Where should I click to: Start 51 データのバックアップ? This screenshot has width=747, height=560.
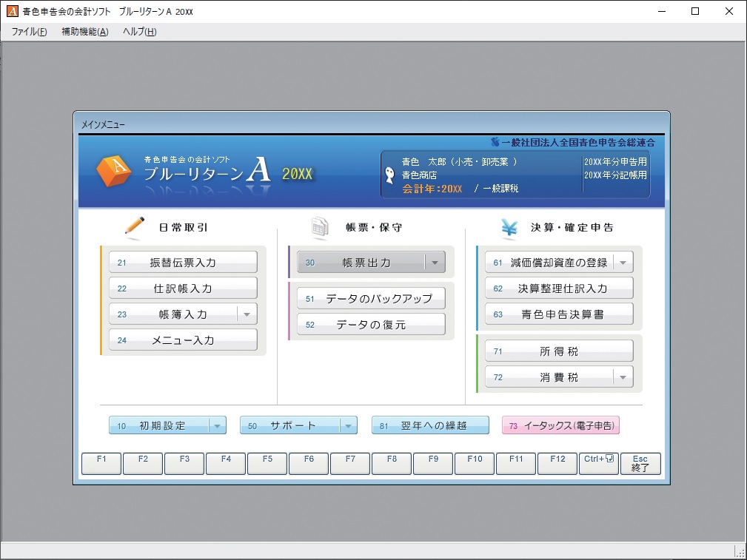(371, 299)
